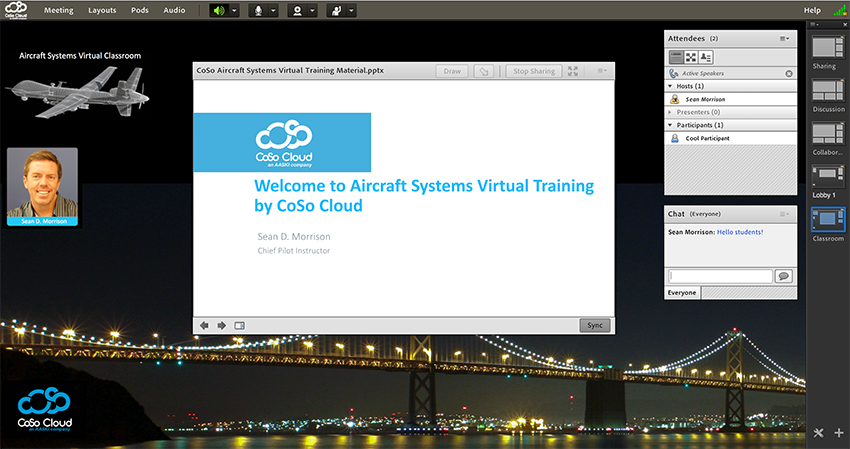Click the Hello students! chat message

pos(740,232)
